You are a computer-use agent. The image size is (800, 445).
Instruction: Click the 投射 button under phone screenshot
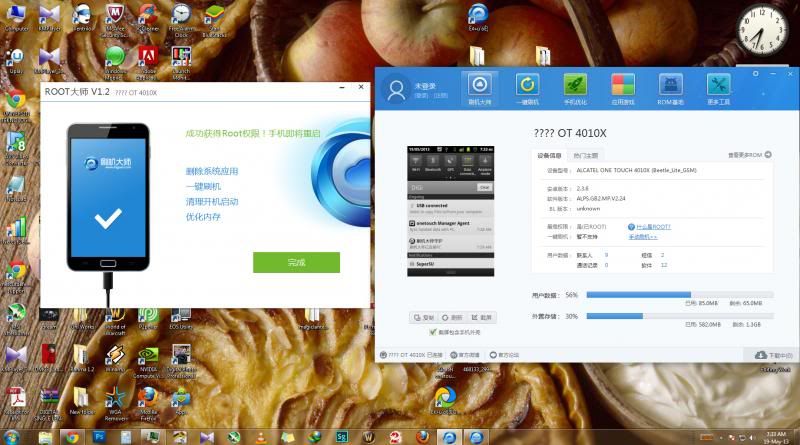(x=423, y=317)
